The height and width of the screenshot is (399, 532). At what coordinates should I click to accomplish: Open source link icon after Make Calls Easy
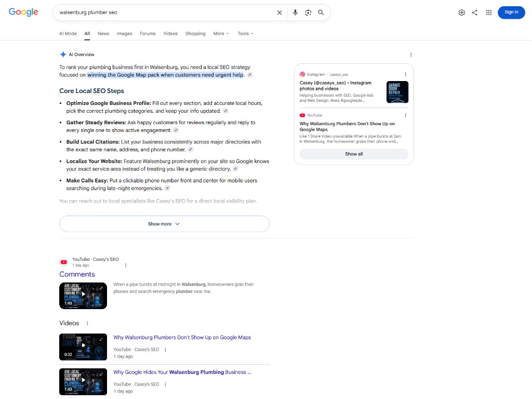pos(167,188)
